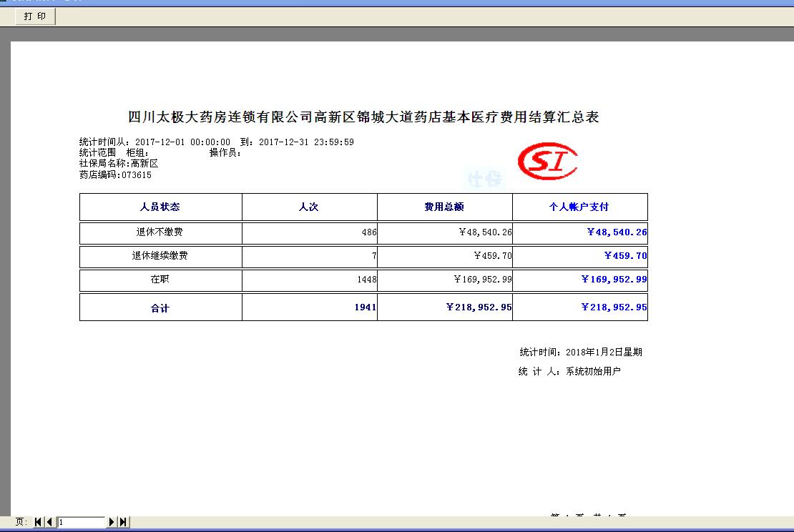
Task: Click the end time 2017-12-31 23:59:59
Action: tap(306, 142)
